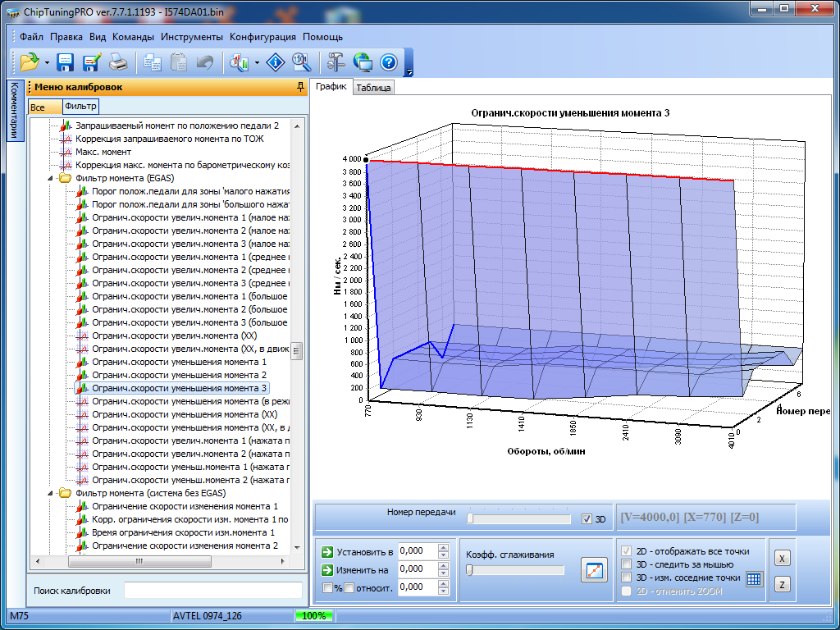Click the blue question mark help icon

389,62
